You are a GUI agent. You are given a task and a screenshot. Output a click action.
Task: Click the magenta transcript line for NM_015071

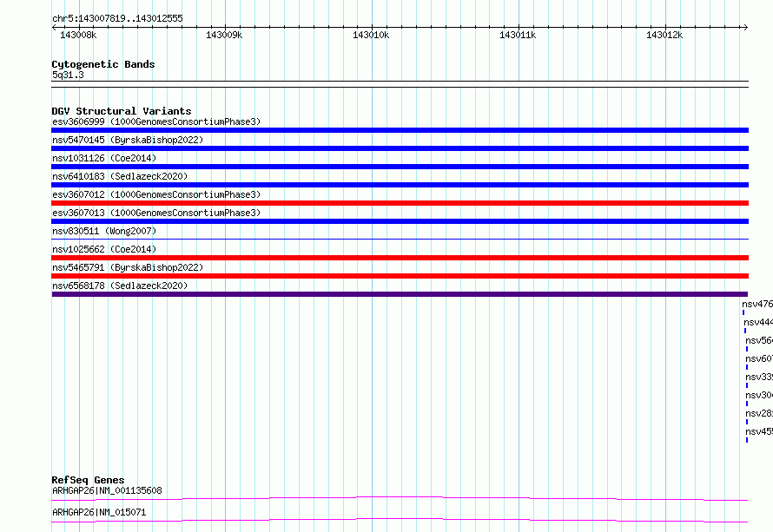(400, 520)
